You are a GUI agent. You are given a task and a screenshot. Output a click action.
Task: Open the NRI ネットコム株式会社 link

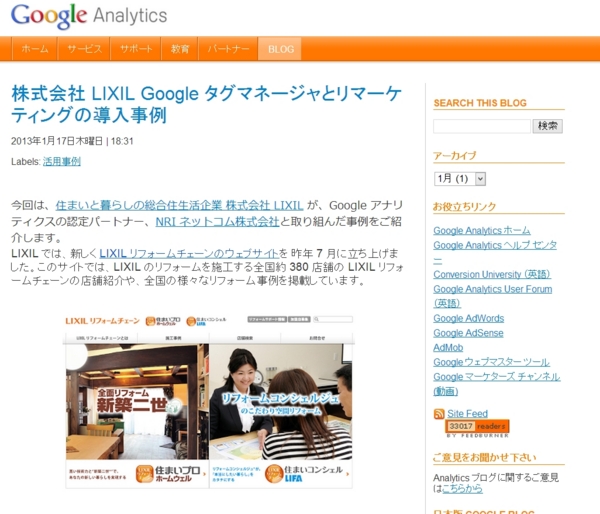point(217,222)
